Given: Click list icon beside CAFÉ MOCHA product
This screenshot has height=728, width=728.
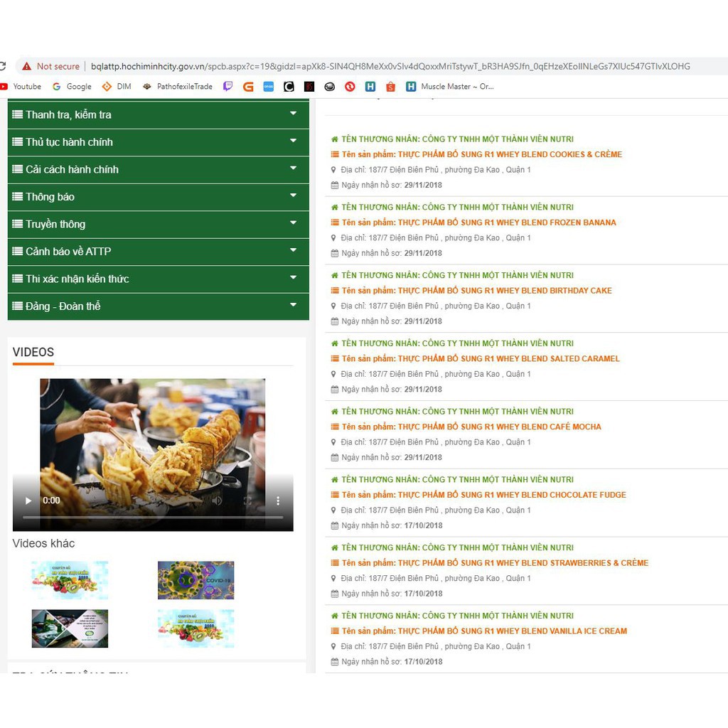Looking at the screenshot, I should tap(334, 427).
